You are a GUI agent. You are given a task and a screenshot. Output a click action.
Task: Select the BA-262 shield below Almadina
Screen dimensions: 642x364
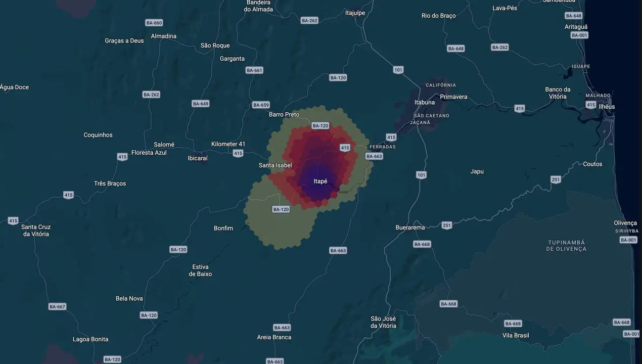click(151, 95)
